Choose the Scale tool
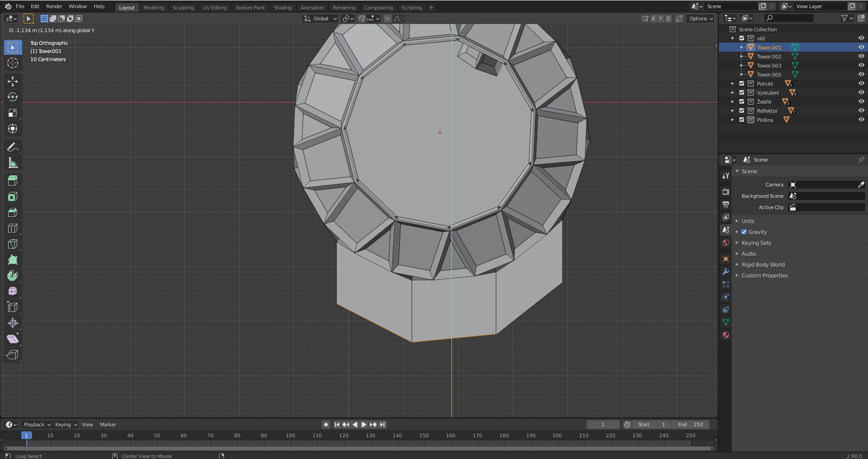This screenshot has width=868, height=459. 13,113
